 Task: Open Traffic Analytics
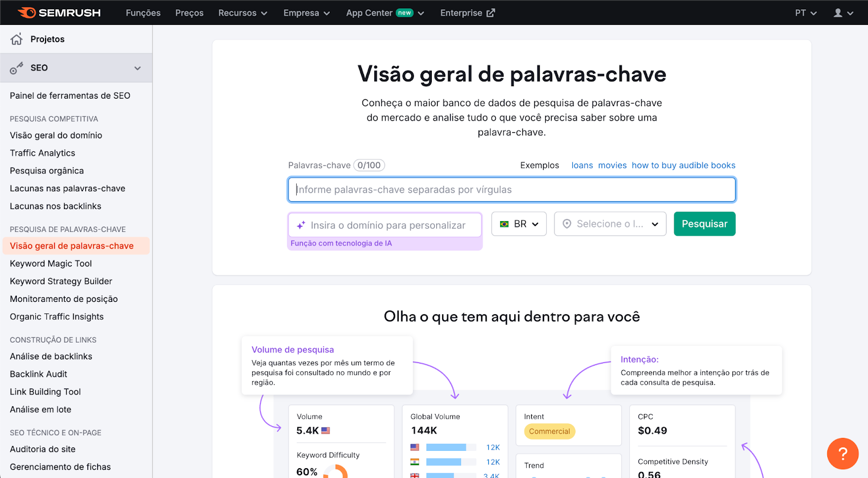42,153
